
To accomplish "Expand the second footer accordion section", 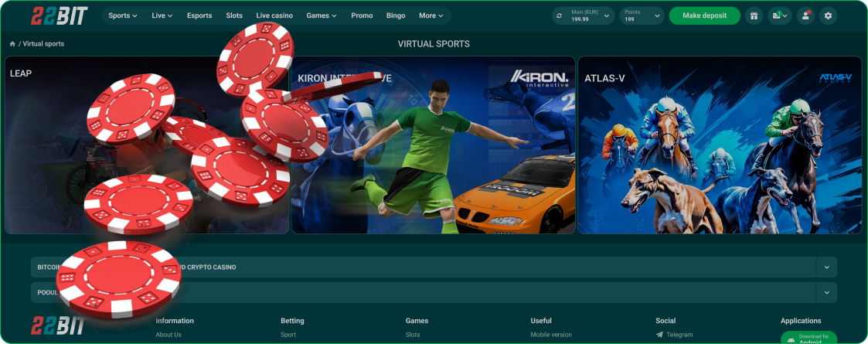I will [x=826, y=292].
